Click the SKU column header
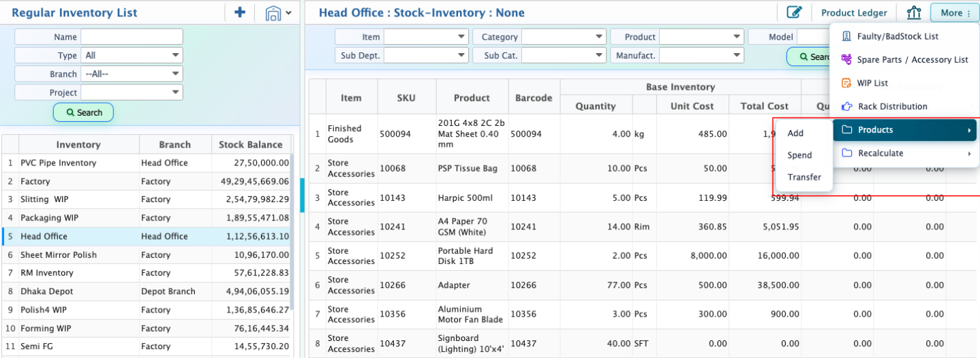This screenshot has width=980, height=358. pyautogui.click(x=406, y=97)
